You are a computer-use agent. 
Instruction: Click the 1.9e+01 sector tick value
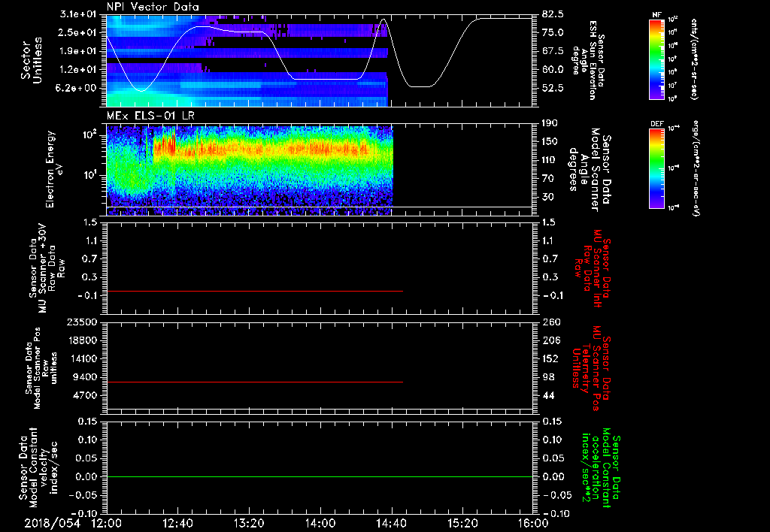pyautogui.click(x=77, y=51)
